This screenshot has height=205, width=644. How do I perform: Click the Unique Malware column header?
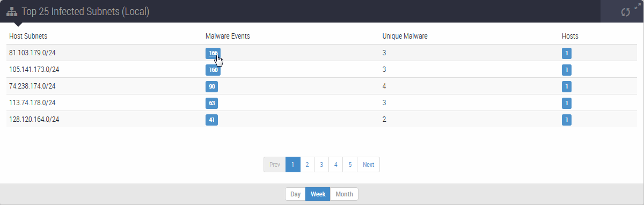pos(405,36)
